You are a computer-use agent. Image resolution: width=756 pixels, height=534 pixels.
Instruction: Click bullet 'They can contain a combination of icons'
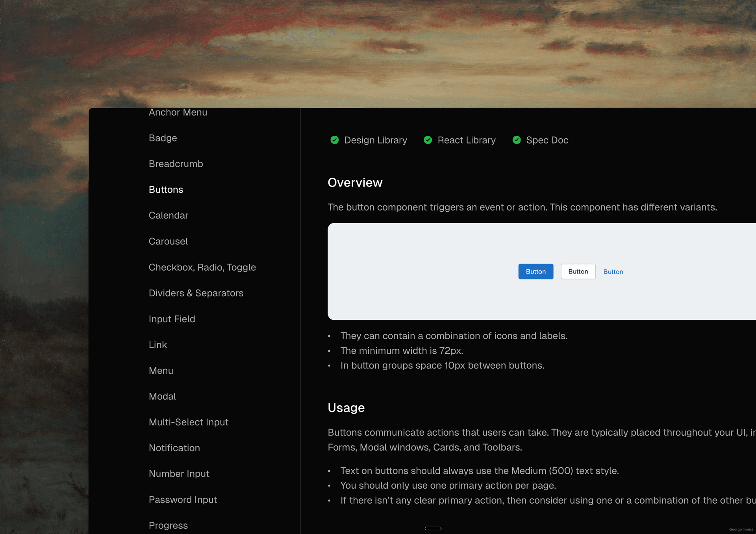(x=454, y=336)
